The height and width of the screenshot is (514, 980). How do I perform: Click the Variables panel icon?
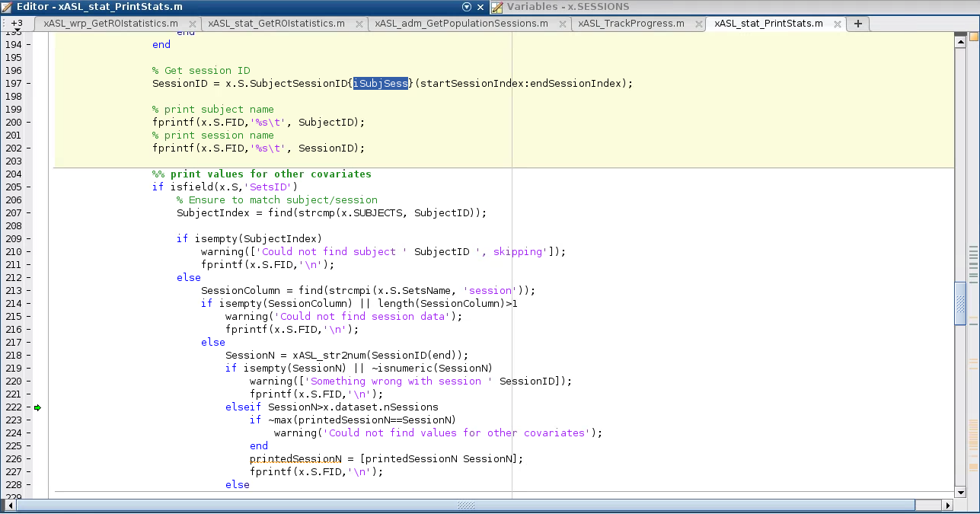[x=497, y=7]
